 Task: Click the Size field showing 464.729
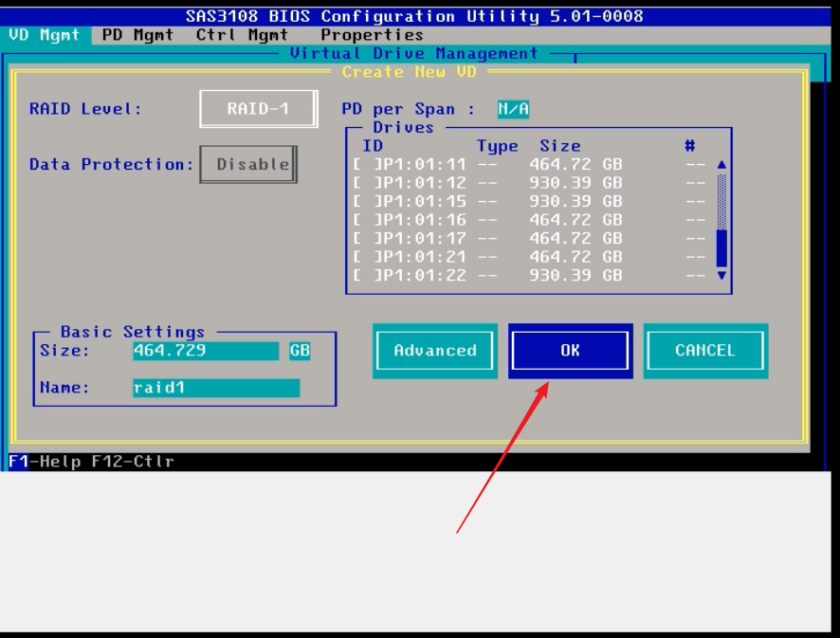[x=206, y=351]
